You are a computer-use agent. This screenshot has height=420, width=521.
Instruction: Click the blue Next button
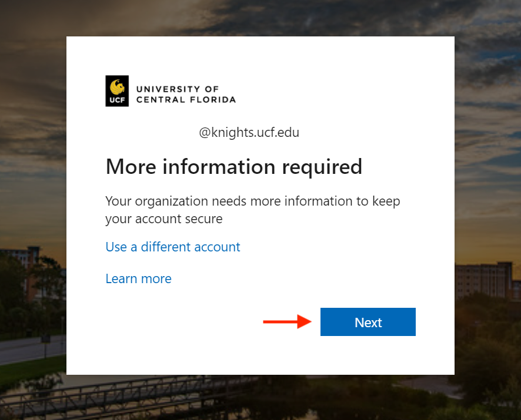(368, 322)
